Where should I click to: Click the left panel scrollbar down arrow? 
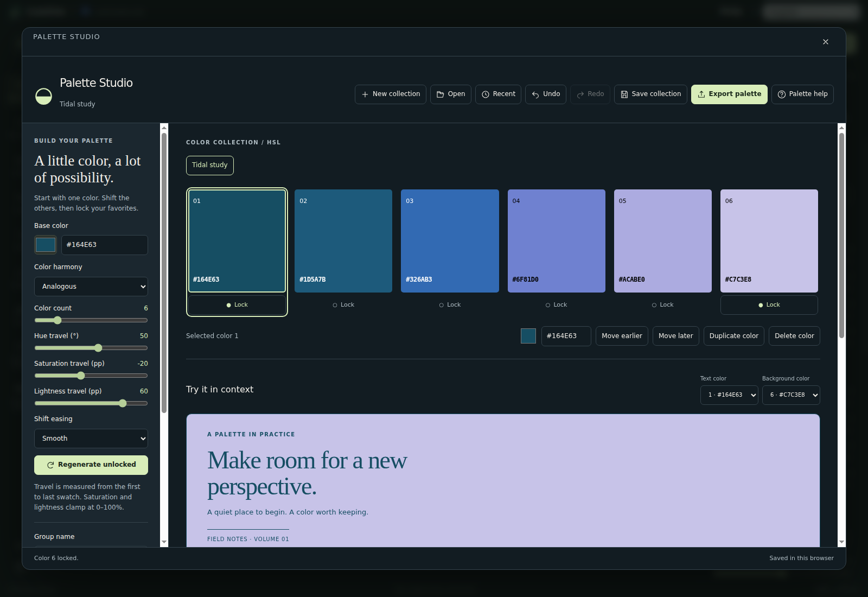[x=164, y=542]
